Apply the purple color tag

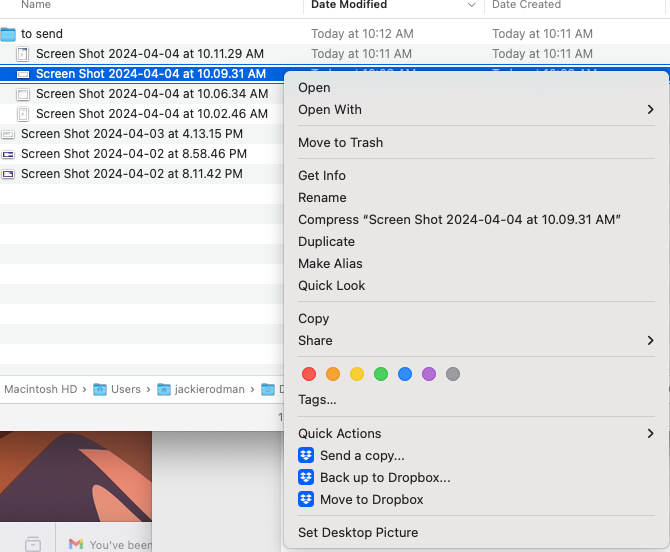coord(429,374)
